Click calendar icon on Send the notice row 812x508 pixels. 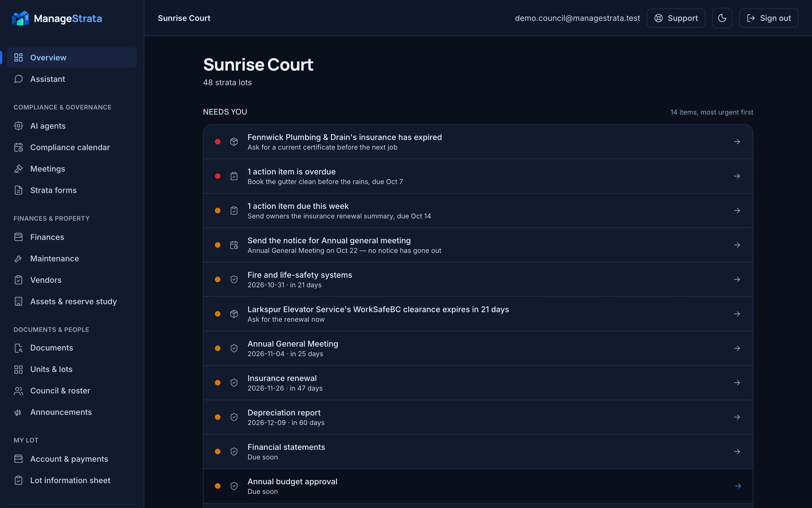(x=234, y=245)
